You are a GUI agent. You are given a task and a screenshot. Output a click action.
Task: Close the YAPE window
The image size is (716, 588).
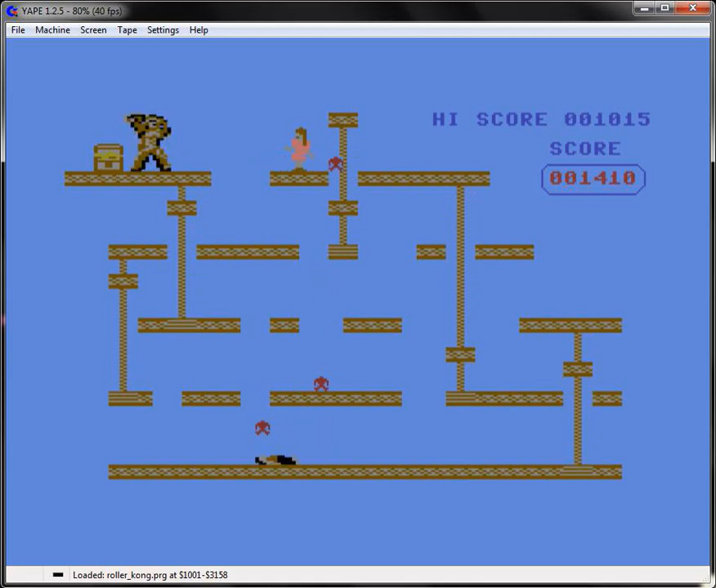[x=692, y=7]
